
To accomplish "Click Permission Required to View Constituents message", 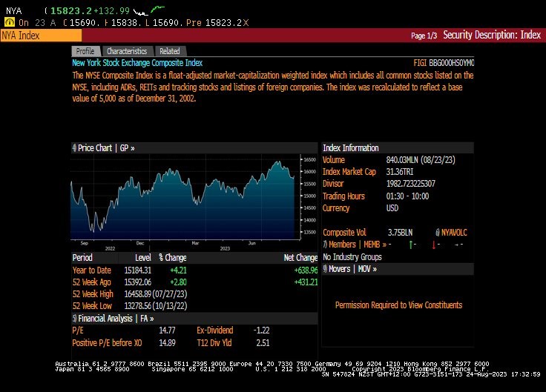I will [398, 305].
